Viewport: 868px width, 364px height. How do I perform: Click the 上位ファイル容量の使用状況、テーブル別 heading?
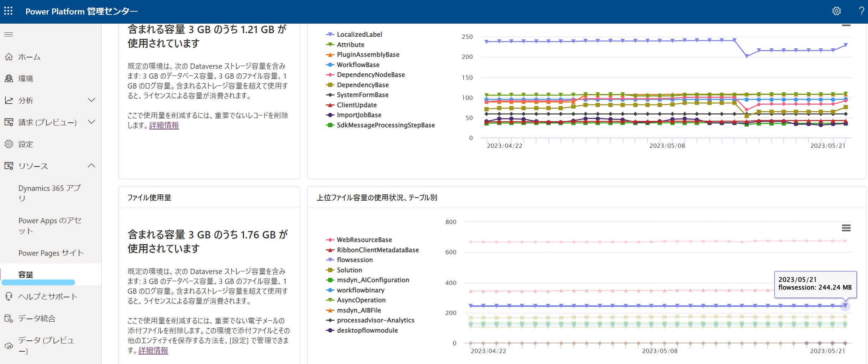pos(377,198)
